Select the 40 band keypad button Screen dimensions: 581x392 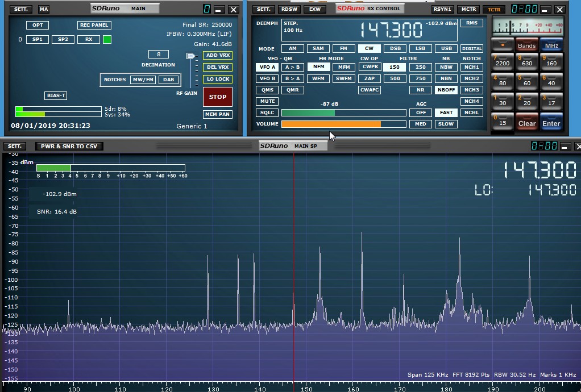point(551,81)
